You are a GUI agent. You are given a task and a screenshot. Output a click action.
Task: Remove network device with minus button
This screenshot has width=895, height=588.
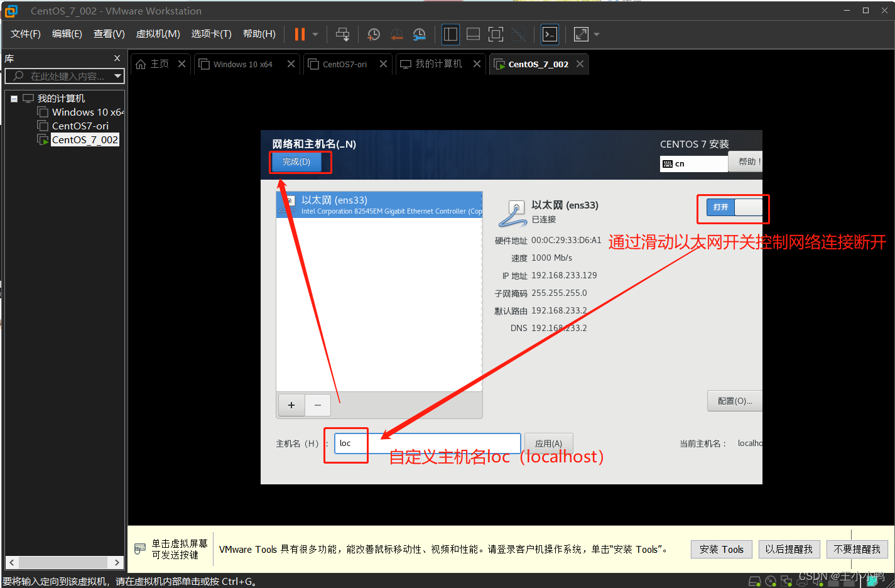point(318,405)
